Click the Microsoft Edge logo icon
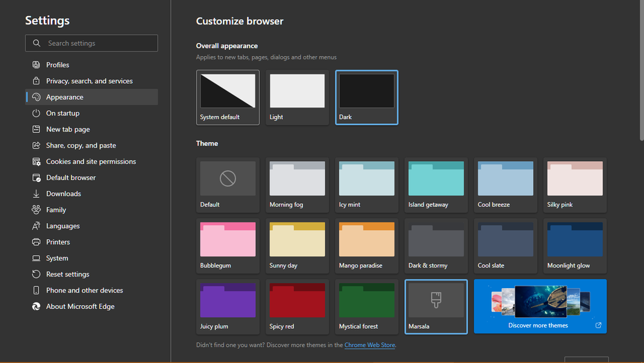The height and width of the screenshot is (363, 644). [36, 306]
